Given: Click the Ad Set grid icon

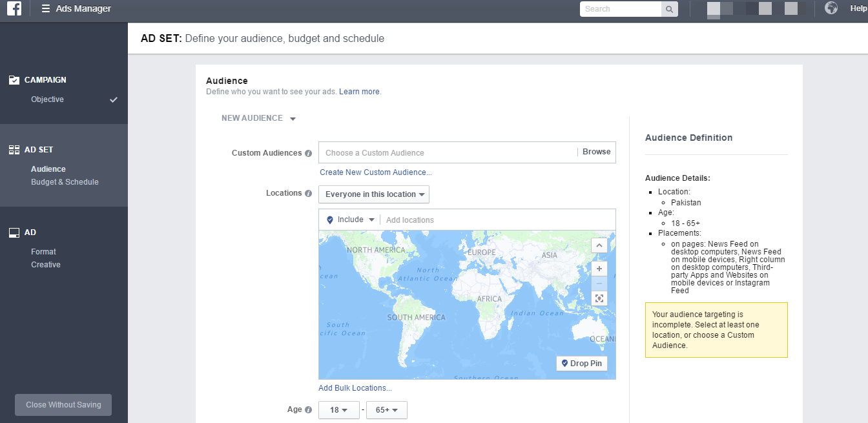Looking at the screenshot, I should coord(14,150).
